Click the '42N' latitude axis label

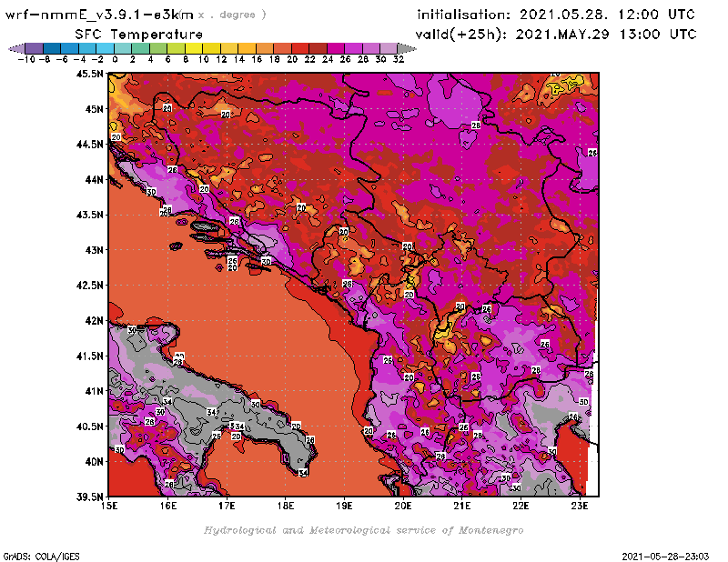point(94,321)
